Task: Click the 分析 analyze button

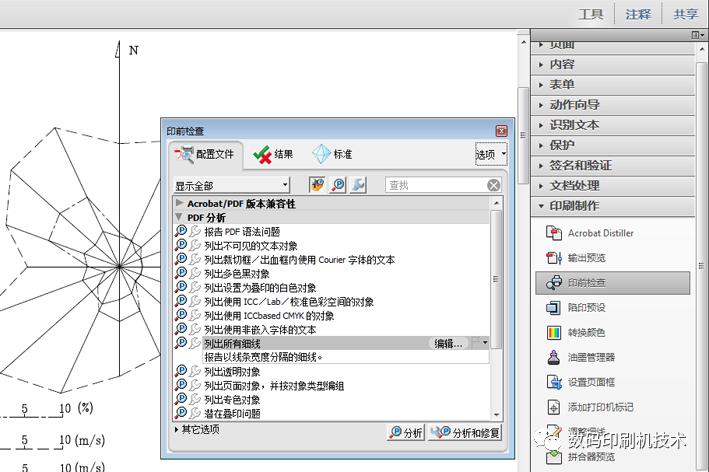Action: point(406,433)
